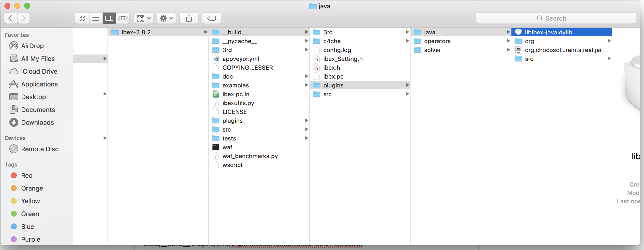Screen dimensions: 644x250
Task: Open Documents from the Favorites sidebar
Action: (38, 110)
